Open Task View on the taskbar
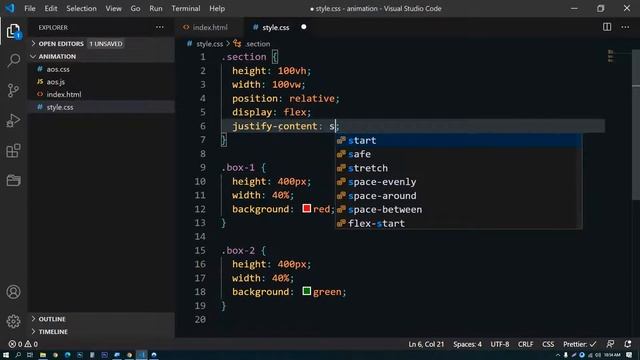Image resolution: width=640 pixels, height=360 pixels. (x=30, y=355)
